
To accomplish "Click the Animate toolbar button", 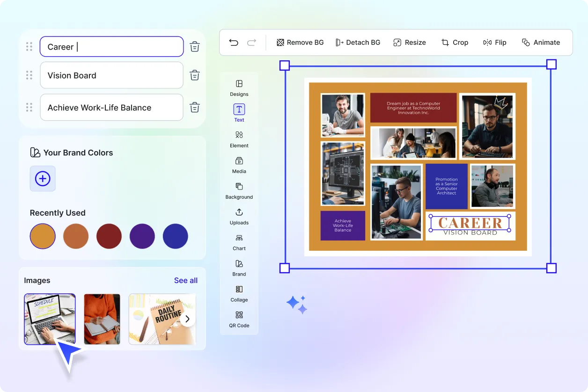I will [x=541, y=43].
